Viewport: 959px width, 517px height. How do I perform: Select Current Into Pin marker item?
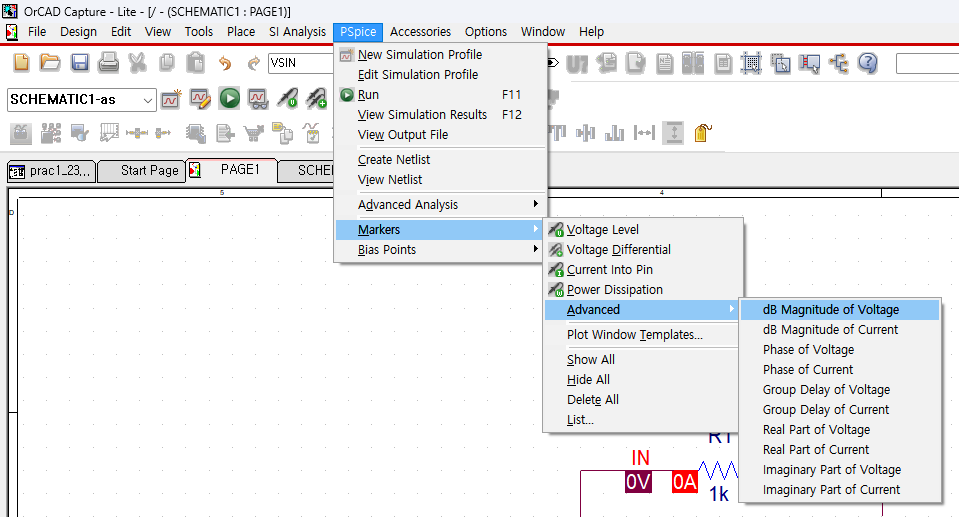643,270
